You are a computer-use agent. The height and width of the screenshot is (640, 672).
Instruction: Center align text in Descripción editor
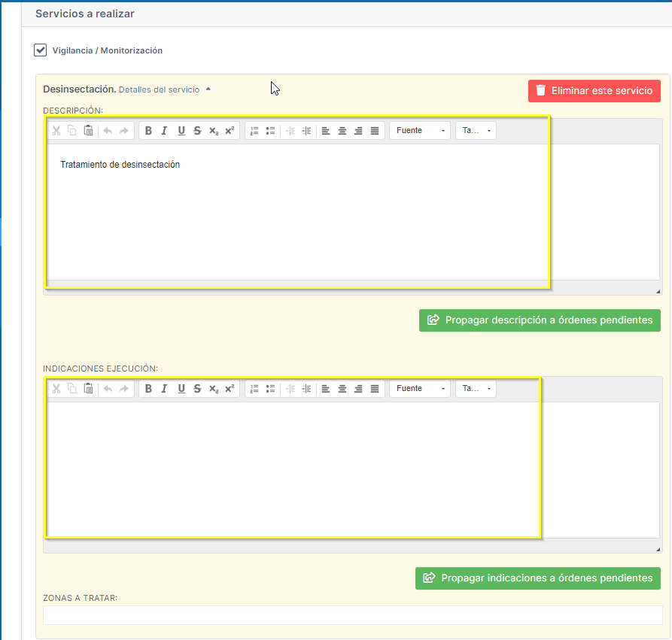(x=342, y=131)
